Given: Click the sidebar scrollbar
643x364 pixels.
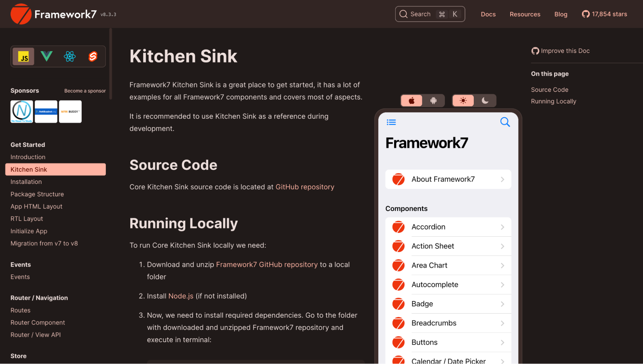Looking at the screenshot, I should pyautogui.click(x=111, y=64).
